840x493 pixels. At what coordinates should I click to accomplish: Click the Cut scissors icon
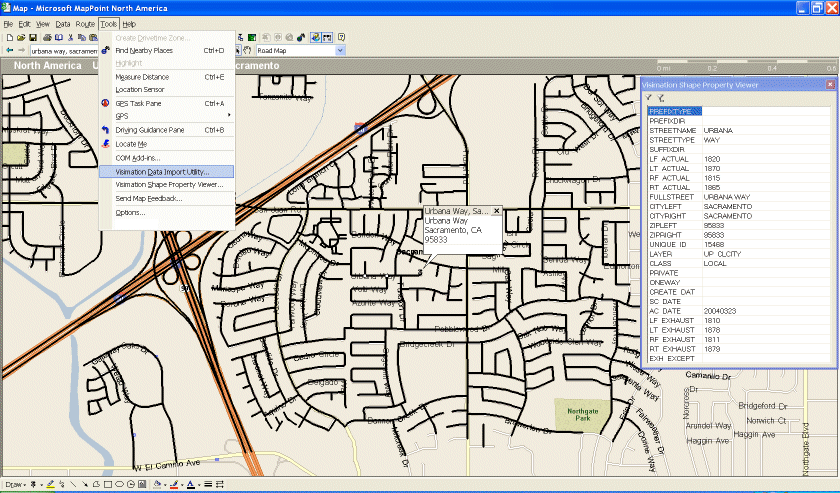coord(71,38)
